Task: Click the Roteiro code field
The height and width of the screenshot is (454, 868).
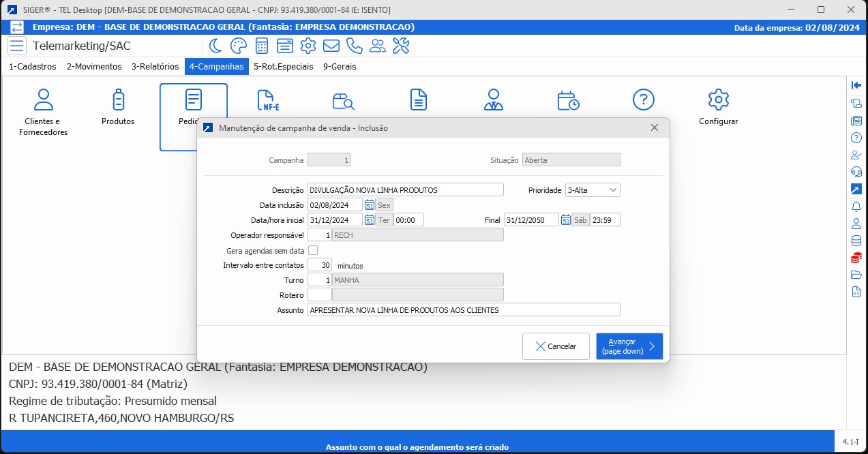Action: 319,295
